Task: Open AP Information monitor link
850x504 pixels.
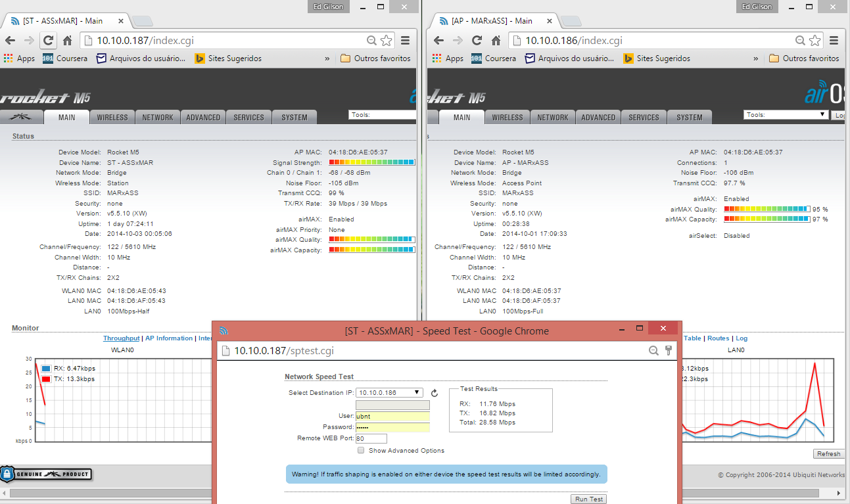Action: point(169,338)
